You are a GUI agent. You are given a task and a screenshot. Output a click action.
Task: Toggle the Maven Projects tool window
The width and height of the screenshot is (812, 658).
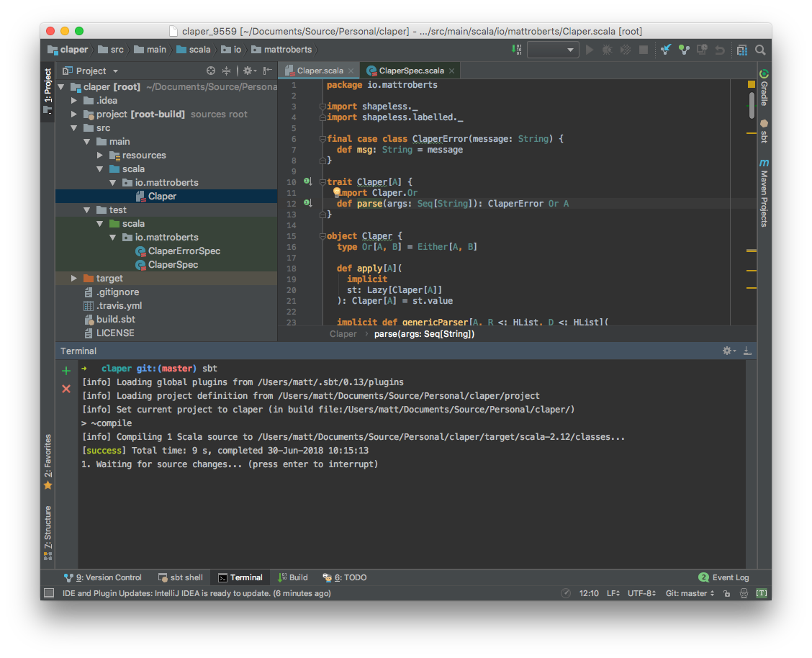click(764, 193)
